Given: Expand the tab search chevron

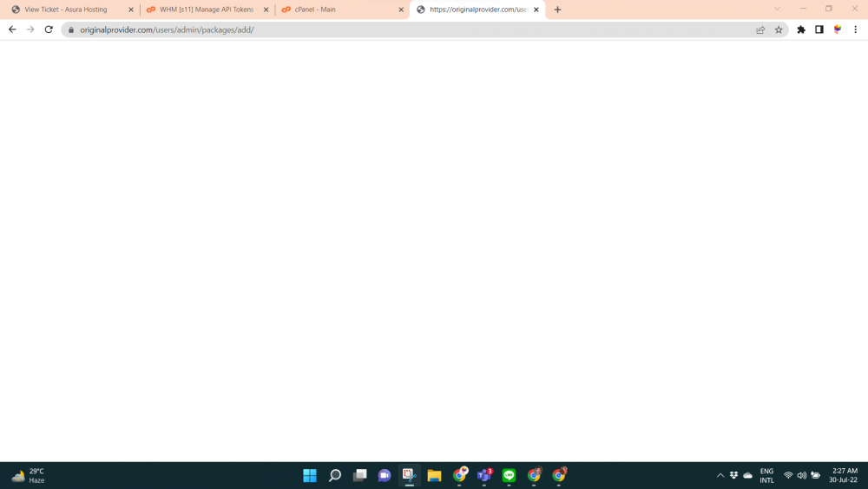Looking at the screenshot, I should [777, 9].
